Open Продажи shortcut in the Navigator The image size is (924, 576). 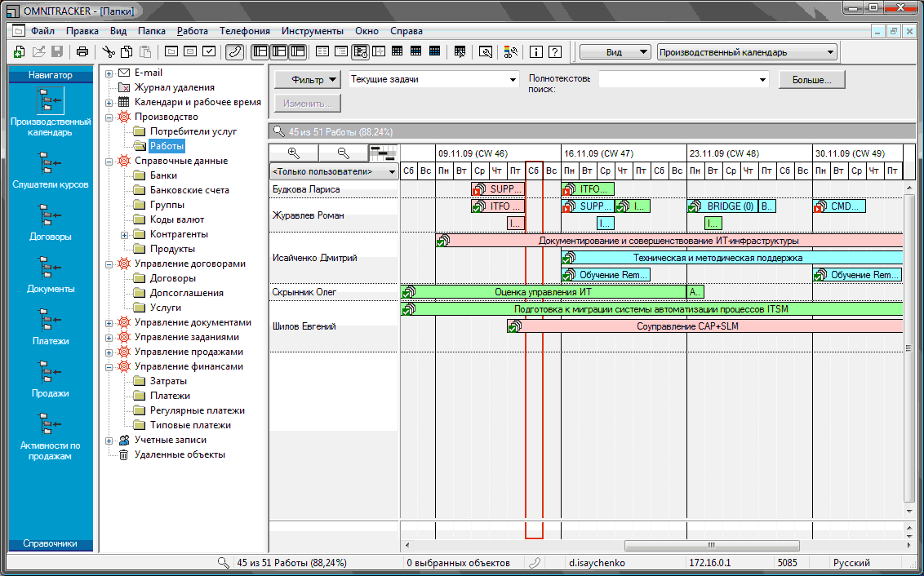(x=51, y=379)
